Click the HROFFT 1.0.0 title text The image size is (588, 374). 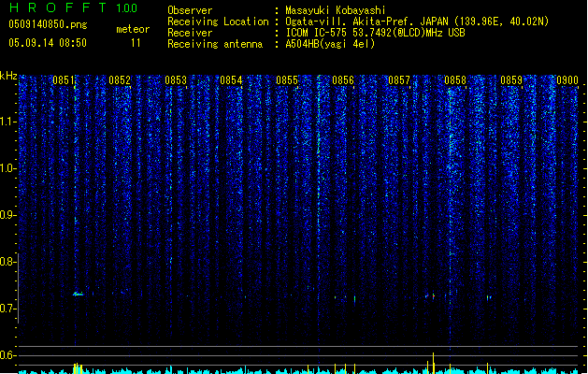(x=74, y=7)
